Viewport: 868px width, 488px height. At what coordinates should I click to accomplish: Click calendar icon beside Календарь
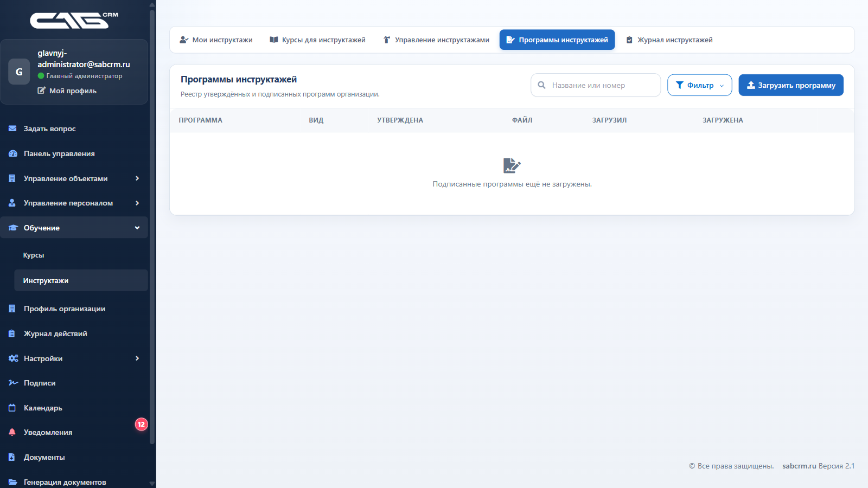click(x=12, y=408)
